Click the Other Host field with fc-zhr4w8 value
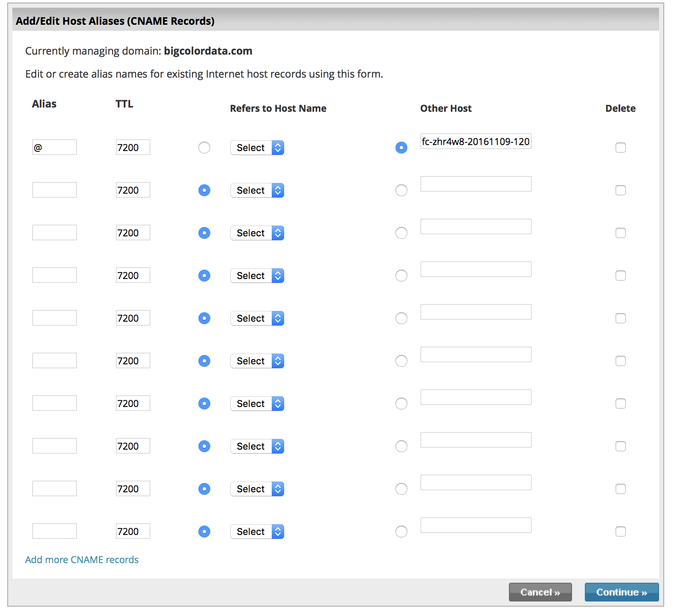 pos(476,142)
